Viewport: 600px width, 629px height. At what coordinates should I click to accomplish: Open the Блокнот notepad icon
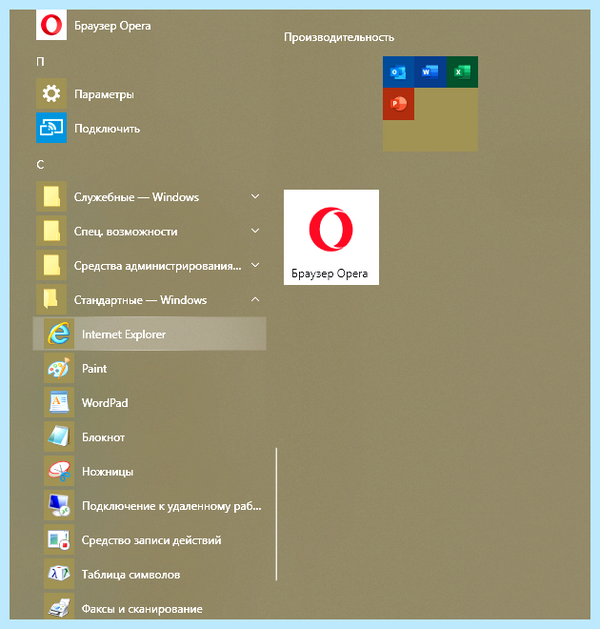(59, 437)
